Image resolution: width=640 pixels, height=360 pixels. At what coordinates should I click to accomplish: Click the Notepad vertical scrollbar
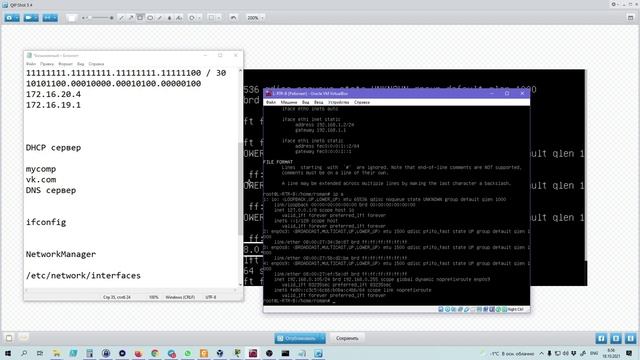point(240,178)
